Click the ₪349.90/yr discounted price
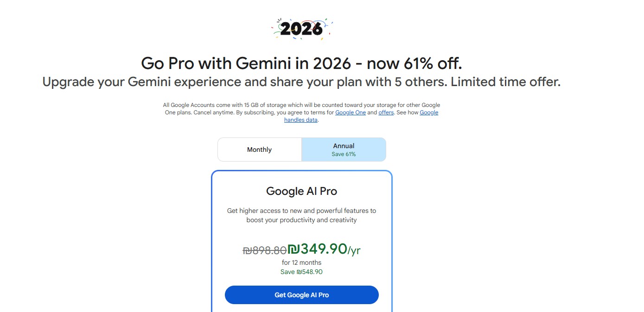 coord(324,249)
